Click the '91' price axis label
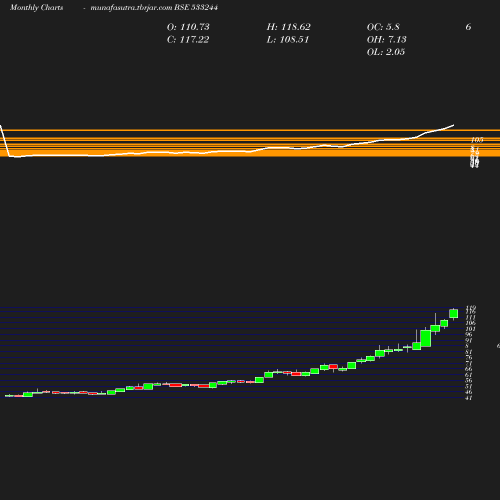This screenshot has height=500, width=500. [469, 340]
